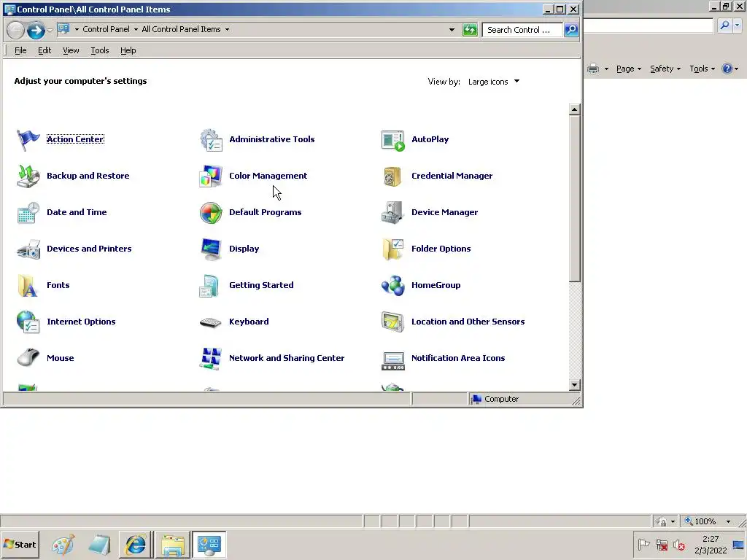Open the Help menu
The image size is (747, 560).
[x=128, y=50]
